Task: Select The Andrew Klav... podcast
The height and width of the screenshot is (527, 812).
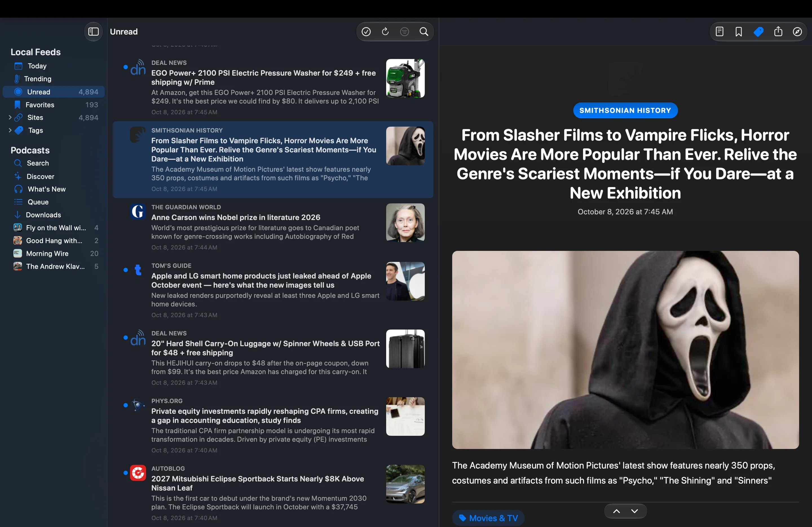Action: (54, 266)
